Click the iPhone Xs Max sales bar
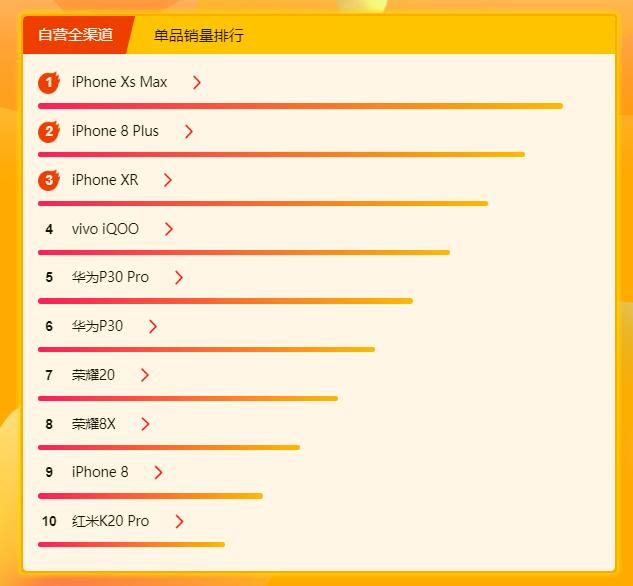This screenshot has width=633, height=586. click(x=300, y=106)
